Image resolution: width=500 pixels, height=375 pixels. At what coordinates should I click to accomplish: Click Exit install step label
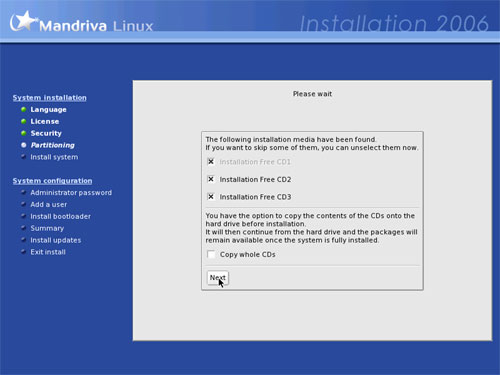click(x=48, y=252)
